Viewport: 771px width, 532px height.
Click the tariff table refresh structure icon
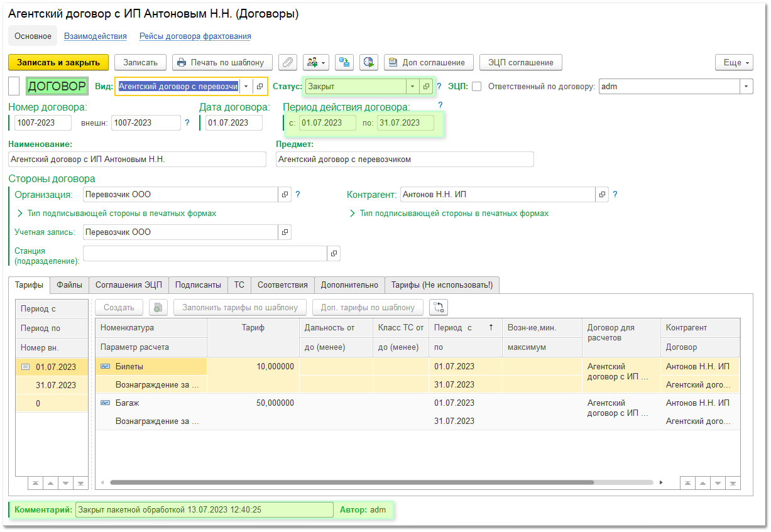(x=439, y=307)
